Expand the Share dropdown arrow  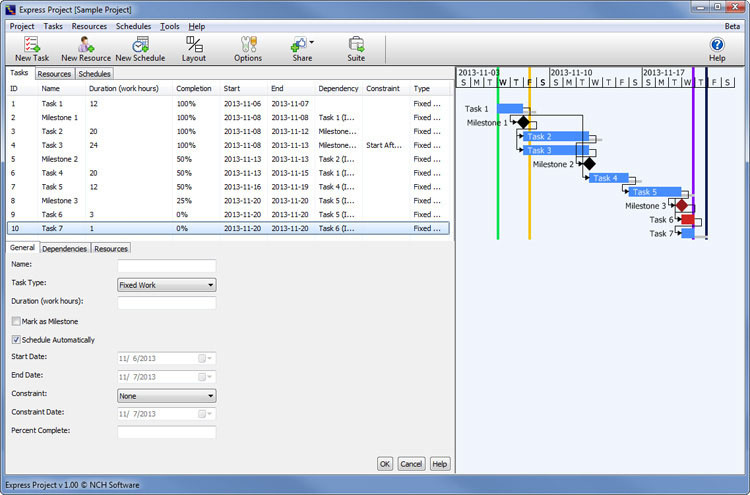[x=312, y=43]
